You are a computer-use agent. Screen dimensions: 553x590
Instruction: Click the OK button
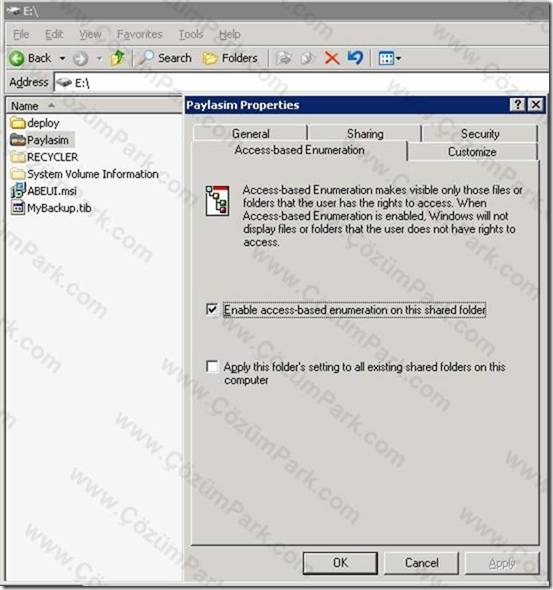pos(340,563)
